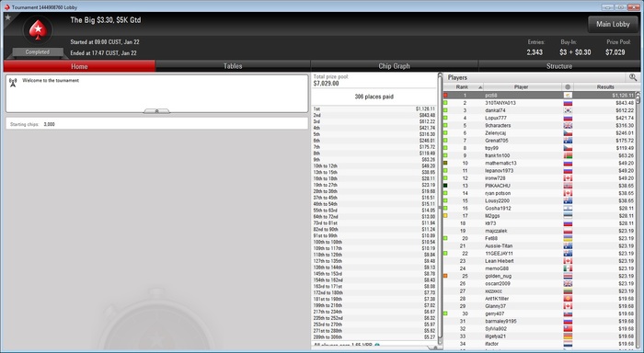Select the 1st place $1,126.11 payout row
The height and width of the screenshot is (353, 644).
point(374,109)
